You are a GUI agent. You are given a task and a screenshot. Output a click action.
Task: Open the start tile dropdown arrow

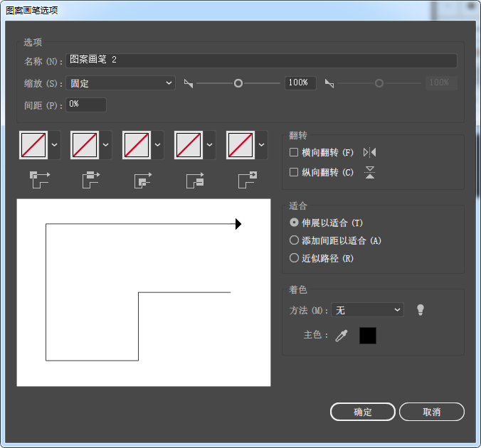209,145
